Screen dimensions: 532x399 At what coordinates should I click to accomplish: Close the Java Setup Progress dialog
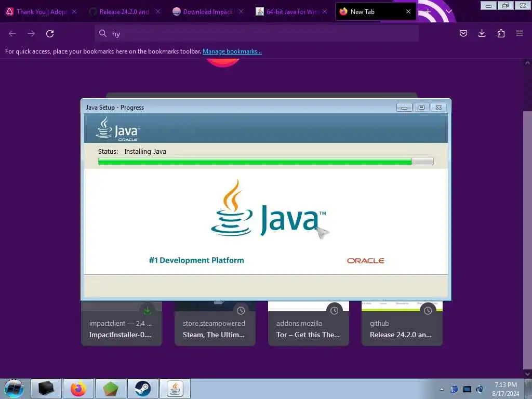coord(438,108)
